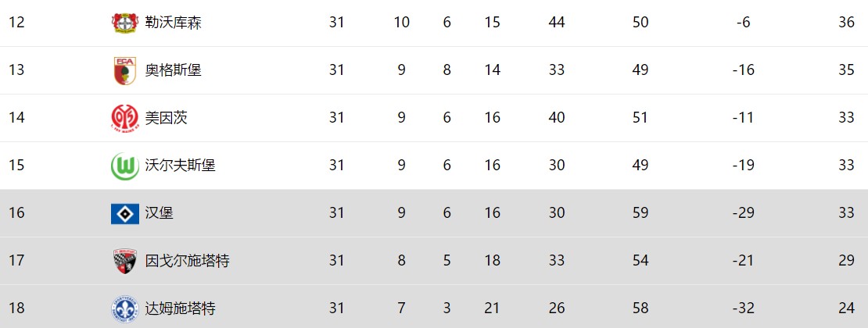Open the 沃尔夫斯堡 team link
Viewport: 868px width, 328px height.
[x=181, y=166]
